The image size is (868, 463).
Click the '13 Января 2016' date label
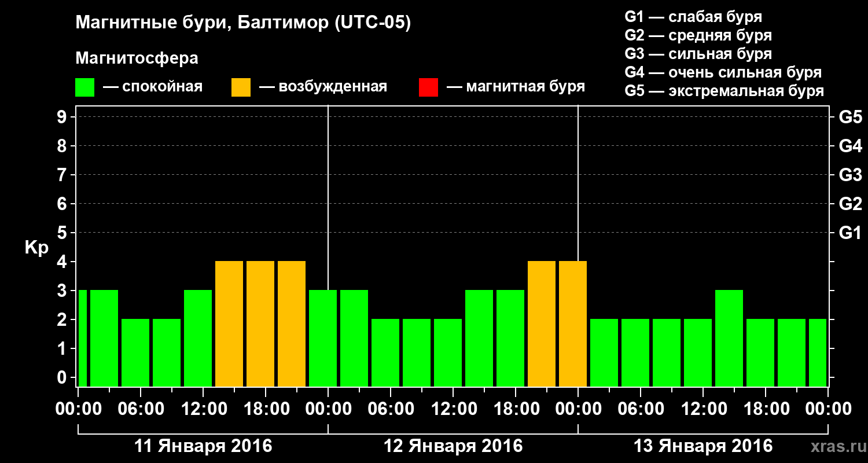(x=703, y=446)
